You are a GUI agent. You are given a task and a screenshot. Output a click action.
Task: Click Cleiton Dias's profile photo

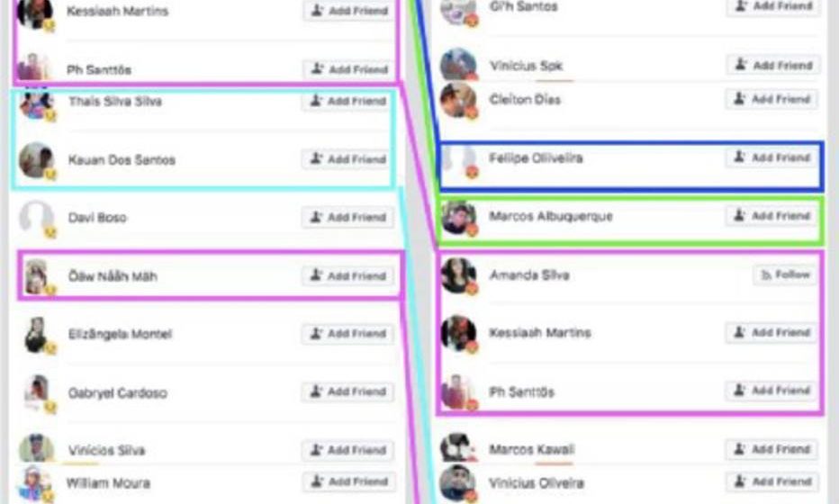(458, 100)
